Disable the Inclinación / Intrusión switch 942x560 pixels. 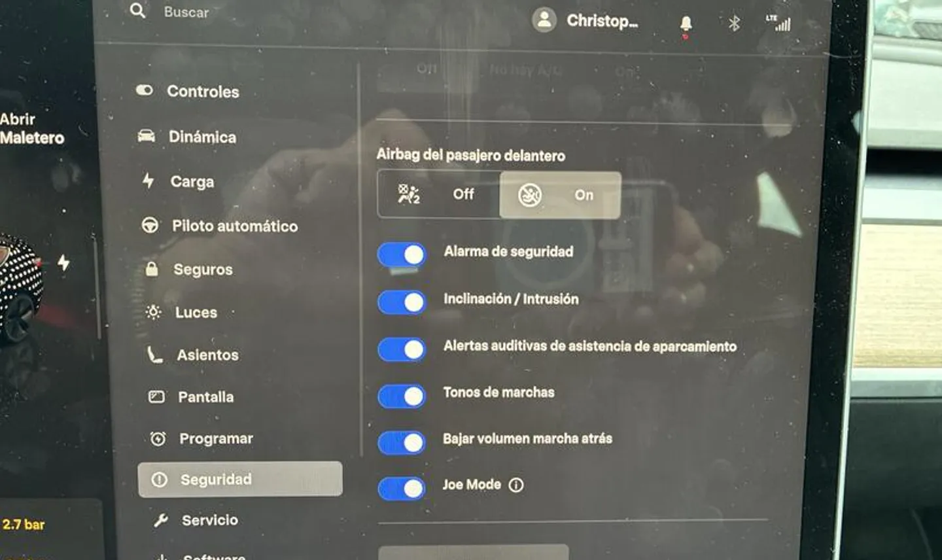click(x=402, y=302)
